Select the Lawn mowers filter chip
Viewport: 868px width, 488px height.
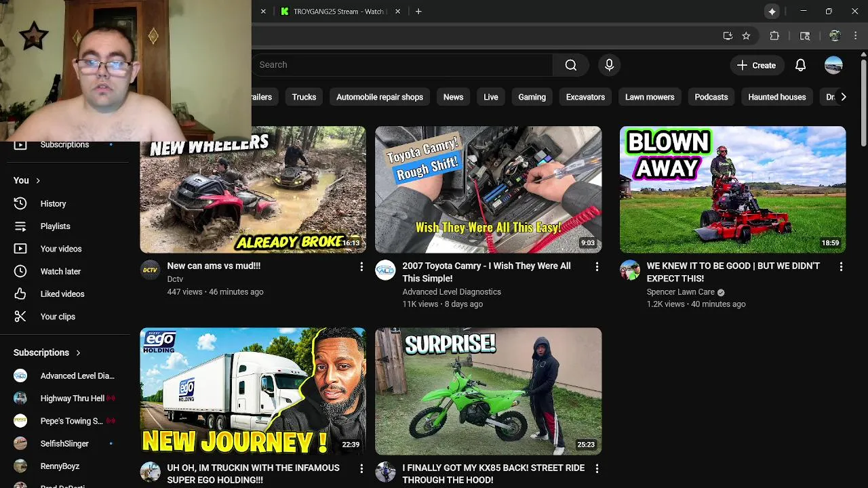[x=650, y=97]
